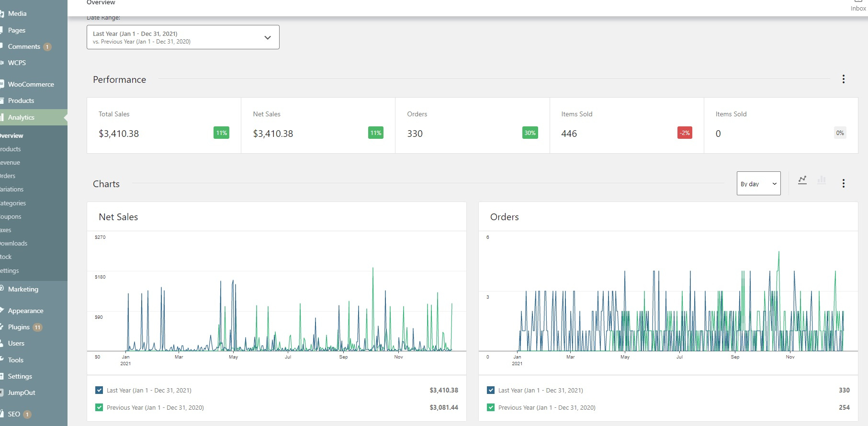The height and width of the screenshot is (426, 868).
Task: Expand the By day interval dropdown
Action: [758, 184]
